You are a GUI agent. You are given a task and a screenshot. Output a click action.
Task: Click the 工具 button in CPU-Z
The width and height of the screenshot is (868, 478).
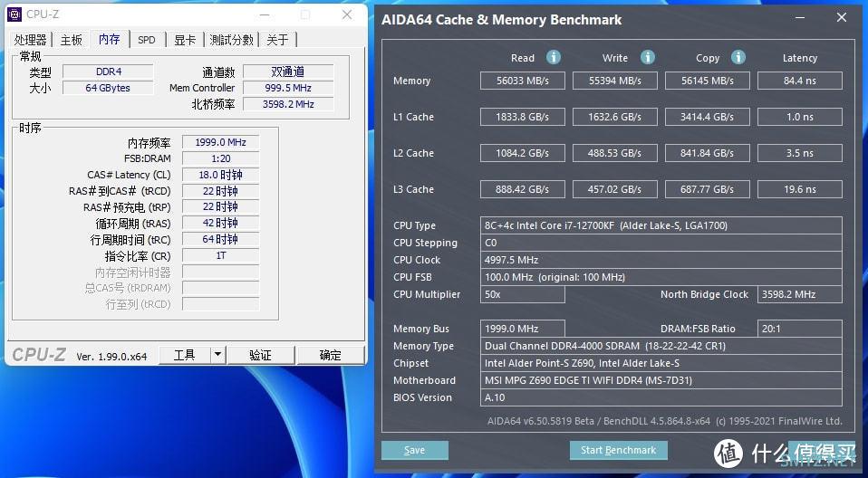[185, 355]
